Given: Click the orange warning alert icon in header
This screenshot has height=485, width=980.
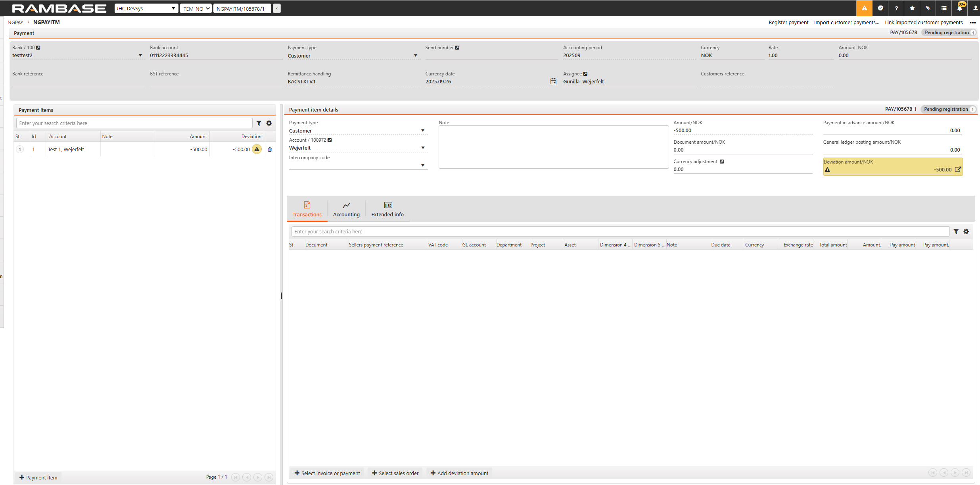Looking at the screenshot, I should 864,8.
